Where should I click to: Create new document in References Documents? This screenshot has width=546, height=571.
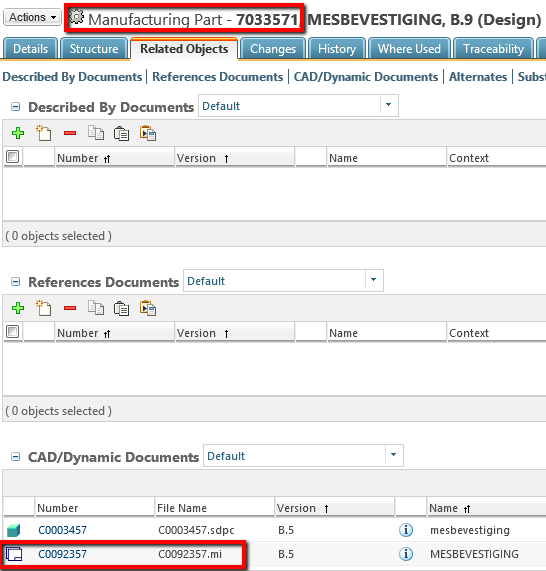44,308
